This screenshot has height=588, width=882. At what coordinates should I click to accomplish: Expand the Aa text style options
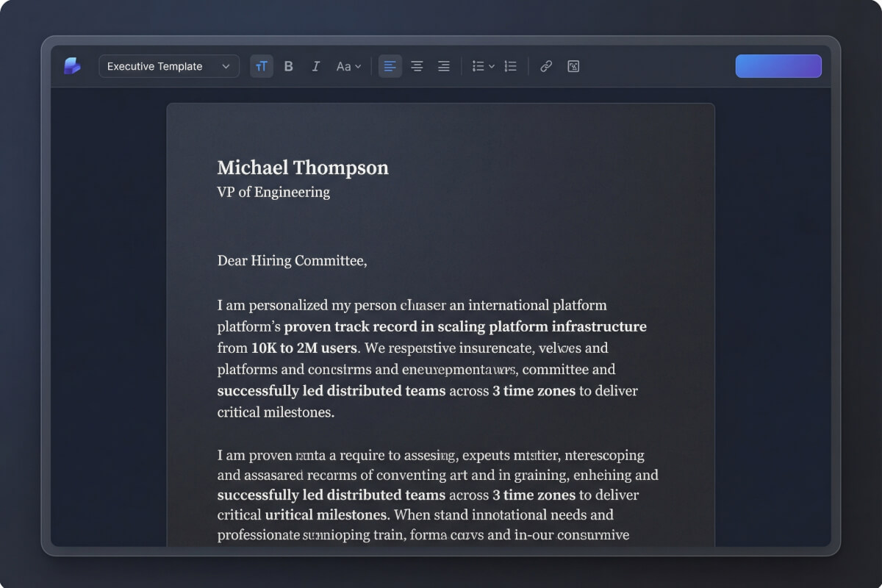tap(357, 65)
